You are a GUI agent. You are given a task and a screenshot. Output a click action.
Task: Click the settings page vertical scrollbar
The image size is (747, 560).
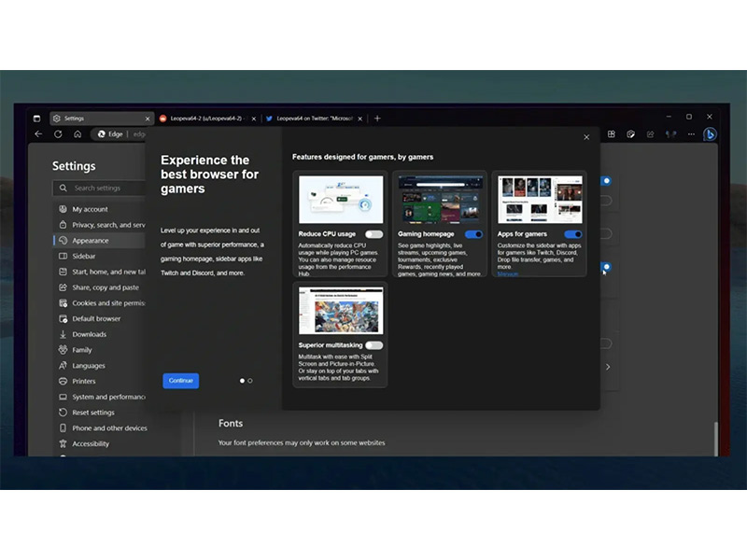pos(715,439)
